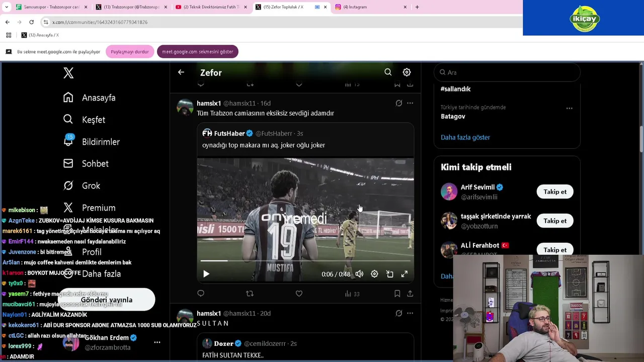The image size is (644, 362).
Task: Open Batagov trending topic
Action: tap(453, 116)
